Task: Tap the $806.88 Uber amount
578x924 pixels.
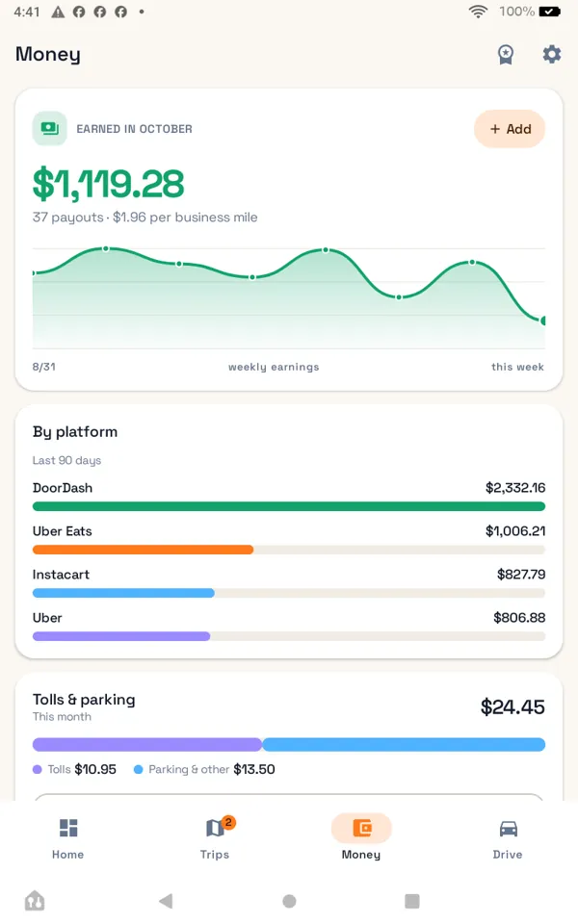Action: (x=519, y=618)
